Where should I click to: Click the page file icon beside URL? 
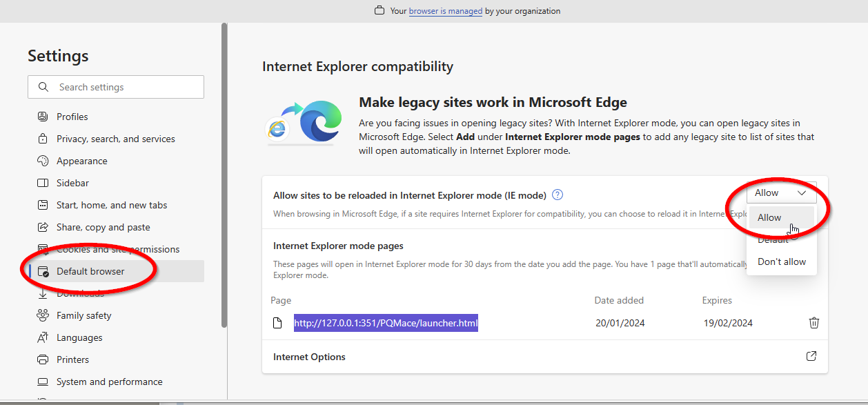point(277,323)
